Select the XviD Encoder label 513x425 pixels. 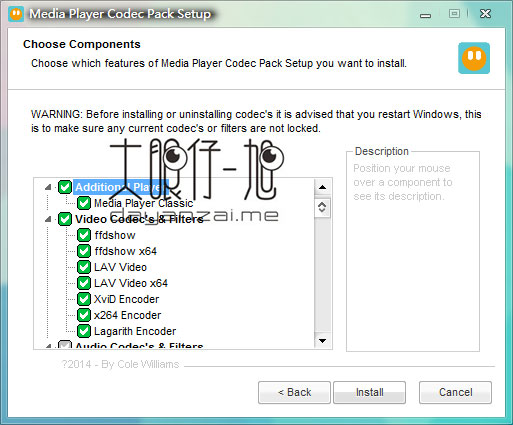(x=126, y=299)
